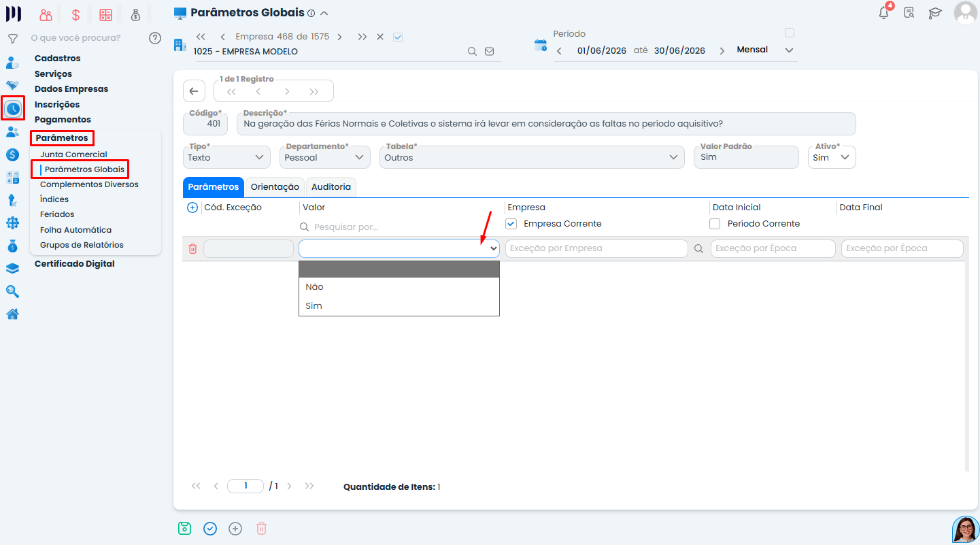This screenshot has height=545, width=980.
Task: Click the filter funnel icon
Action: coord(12,38)
